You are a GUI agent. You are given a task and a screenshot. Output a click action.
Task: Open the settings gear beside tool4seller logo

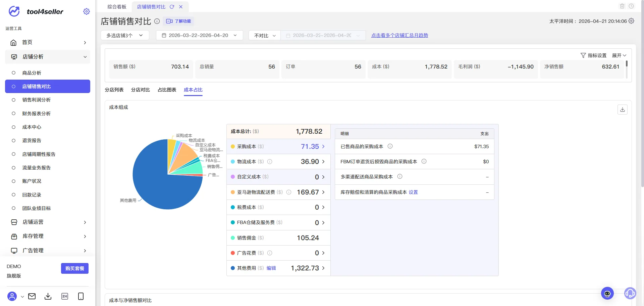pos(86,11)
